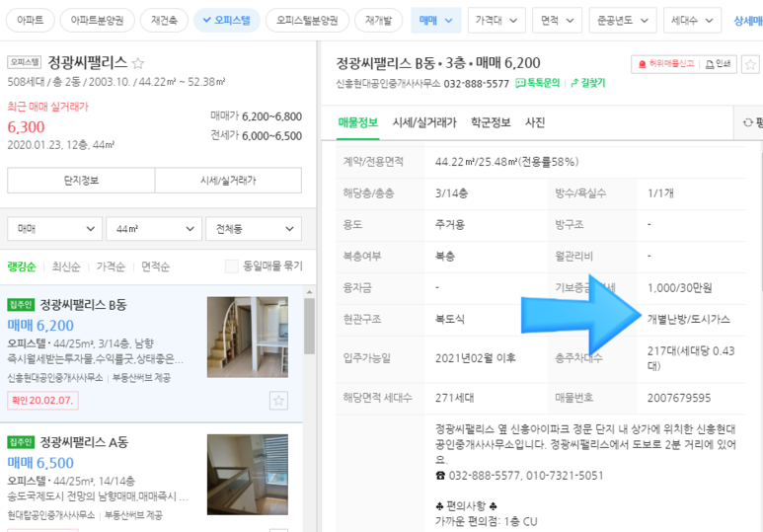
Task: Select the 정광씨팰리스 B동 매매 6,200 listing
Action: pyautogui.click(x=151, y=354)
